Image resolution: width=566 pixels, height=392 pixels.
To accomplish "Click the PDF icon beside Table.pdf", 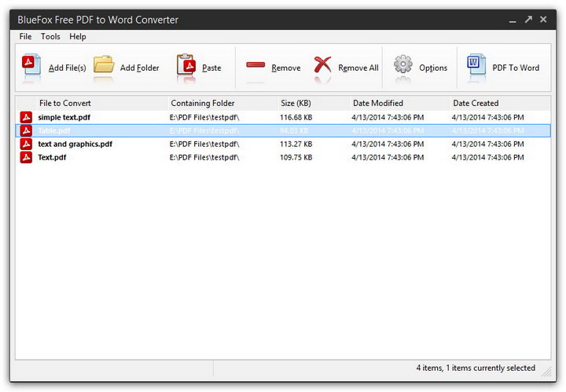I will (x=26, y=130).
